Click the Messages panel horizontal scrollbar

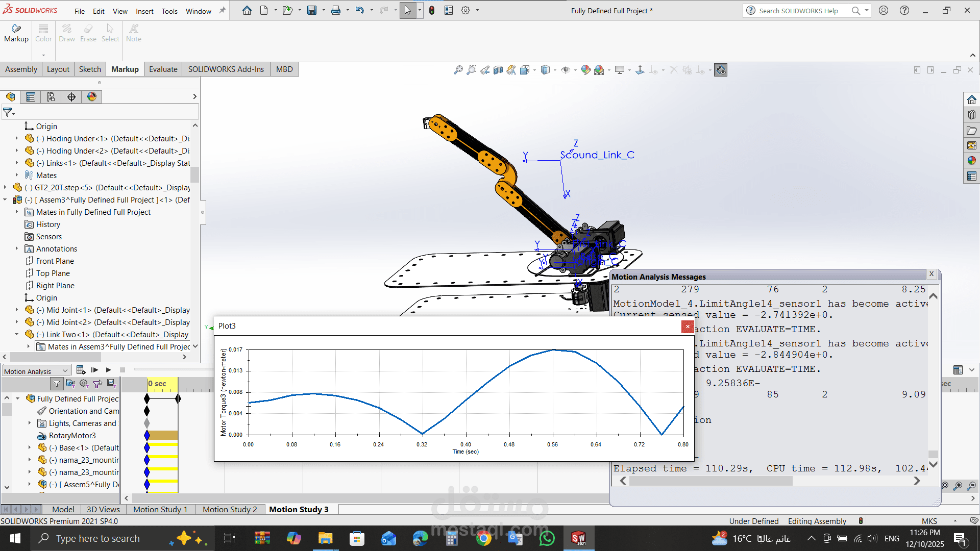click(711, 481)
